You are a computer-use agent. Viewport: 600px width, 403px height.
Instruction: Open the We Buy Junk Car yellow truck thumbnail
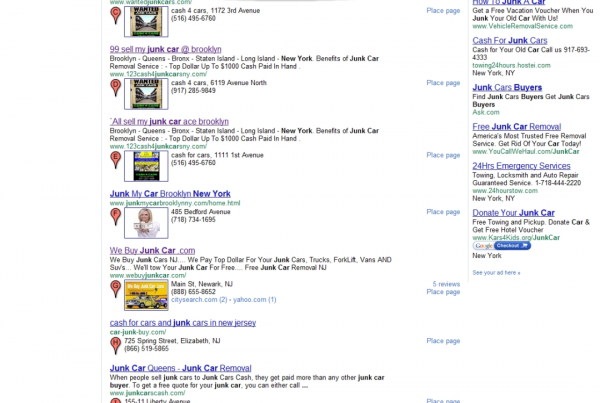tap(146, 295)
